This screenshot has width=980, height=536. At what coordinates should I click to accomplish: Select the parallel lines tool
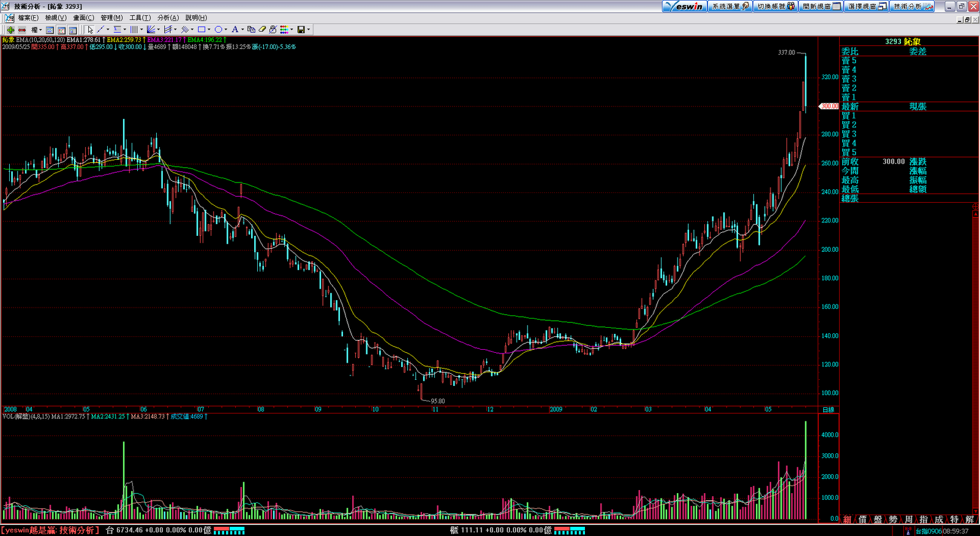(184, 29)
